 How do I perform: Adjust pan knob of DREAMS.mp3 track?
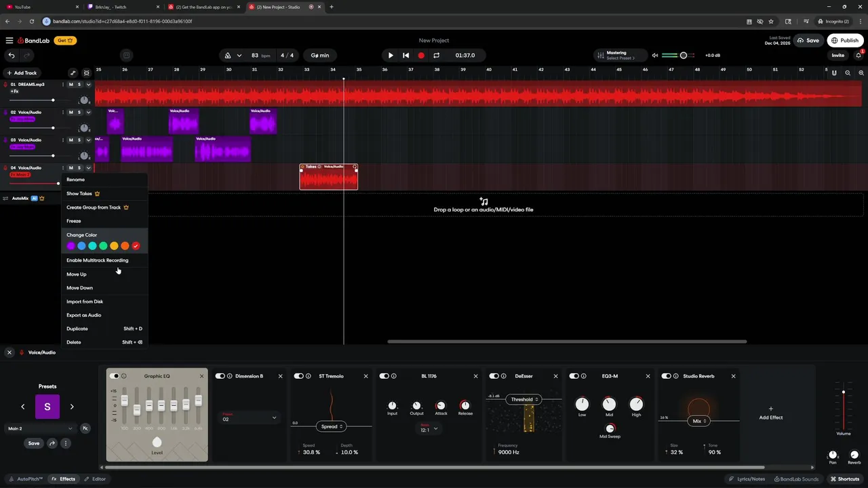click(x=84, y=100)
